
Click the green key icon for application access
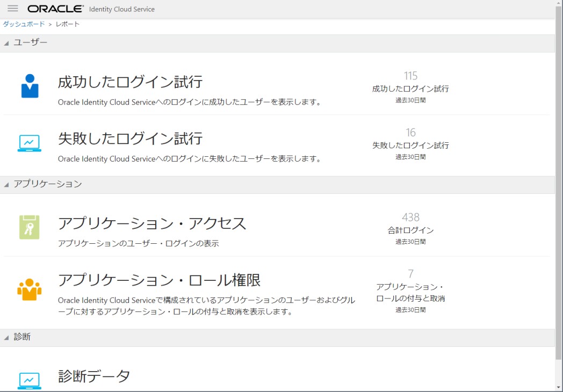[x=30, y=227]
